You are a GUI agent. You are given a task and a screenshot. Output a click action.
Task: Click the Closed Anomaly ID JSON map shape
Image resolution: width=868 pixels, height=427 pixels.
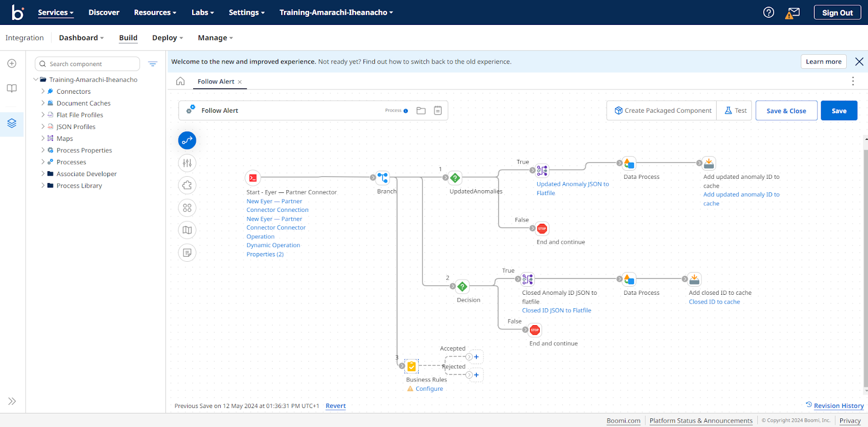[x=527, y=280]
